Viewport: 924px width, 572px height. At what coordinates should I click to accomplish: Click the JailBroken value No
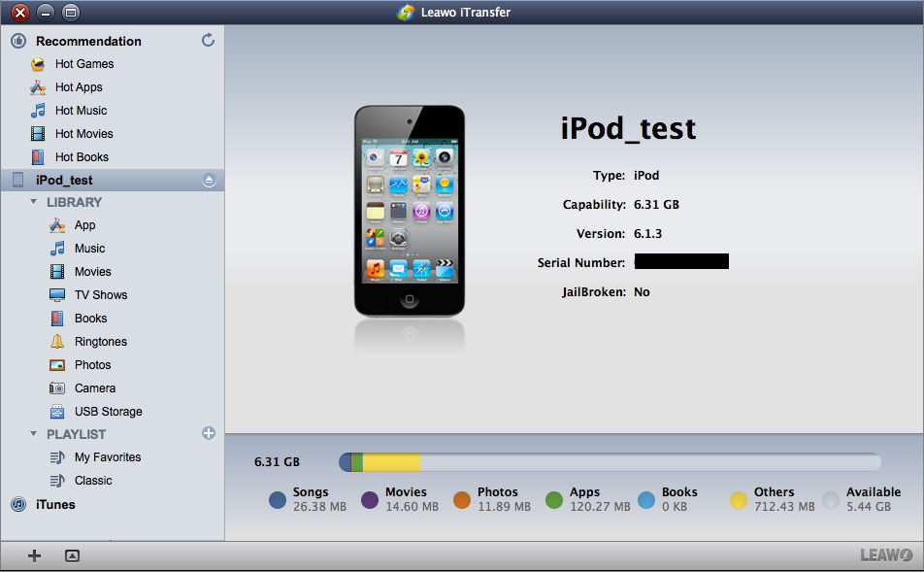tap(642, 292)
